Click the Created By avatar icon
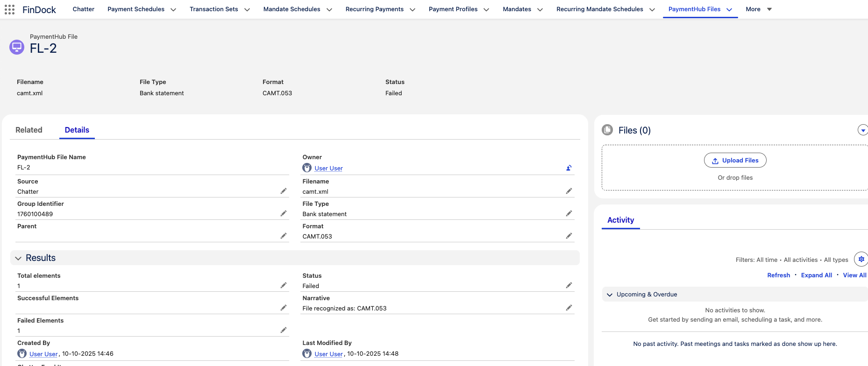Image resolution: width=868 pixels, height=366 pixels. (22, 353)
